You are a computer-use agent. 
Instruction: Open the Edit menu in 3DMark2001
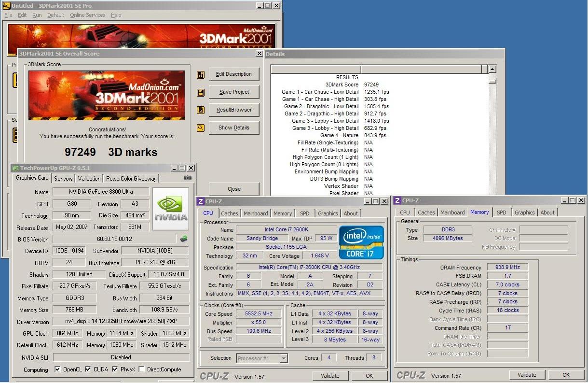tap(22, 15)
